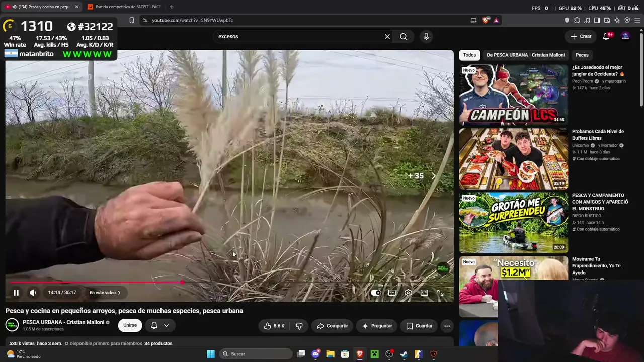Open the browser extensions puzzle icon
The height and width of the screenshot is (362, 644).
577,20
